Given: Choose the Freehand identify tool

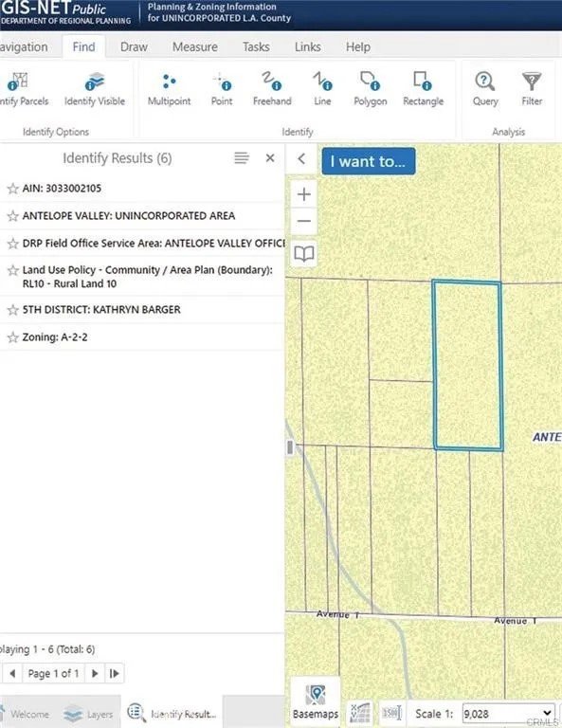Looking at the screenshot, I should (272, 90).
